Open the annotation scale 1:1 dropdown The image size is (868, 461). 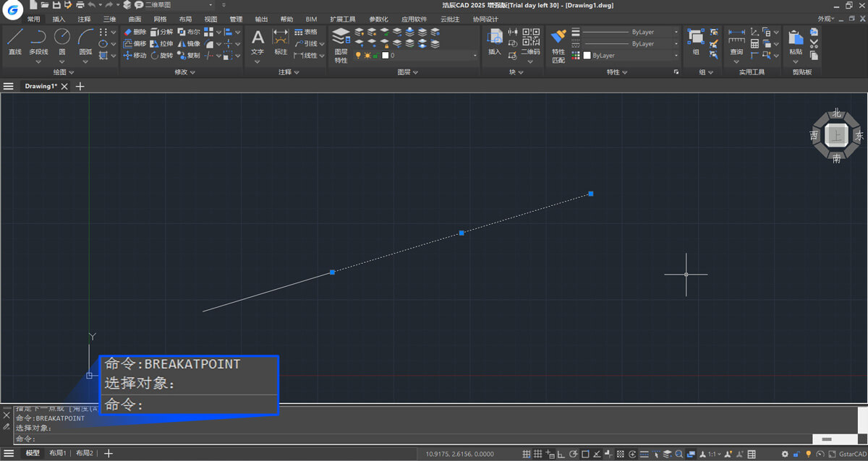[x=714, y=454]
